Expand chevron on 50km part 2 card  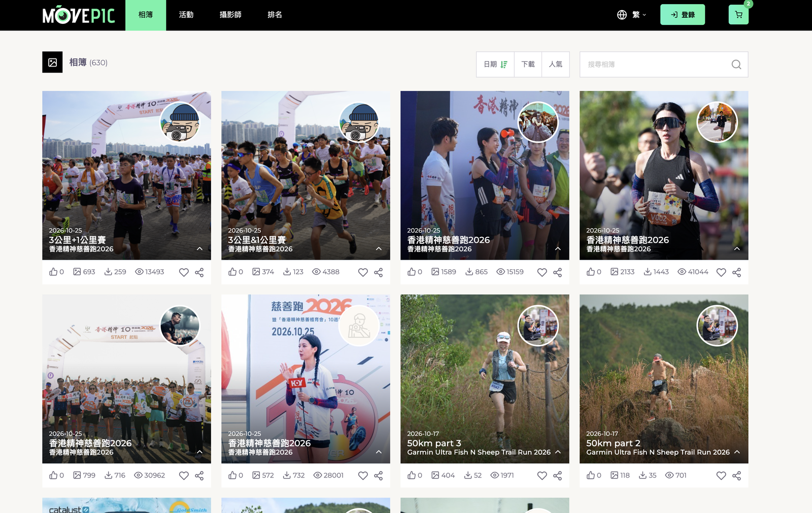click(737, 452)
